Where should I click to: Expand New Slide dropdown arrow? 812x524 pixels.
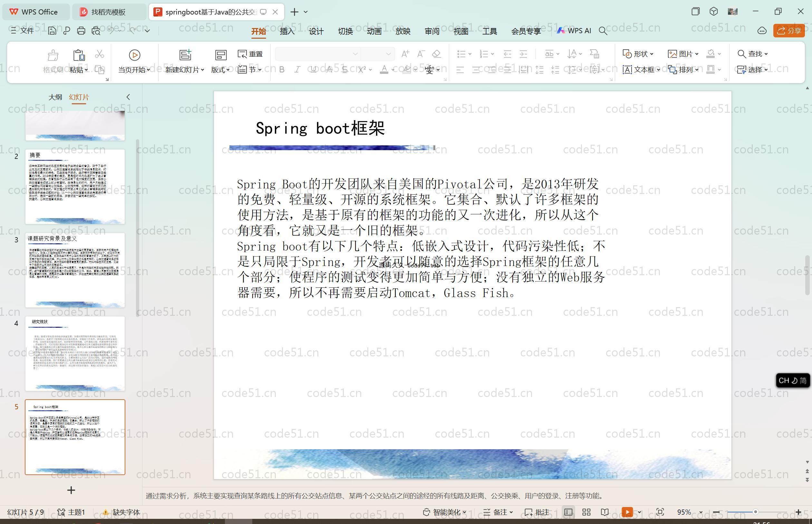click(202, 70)
